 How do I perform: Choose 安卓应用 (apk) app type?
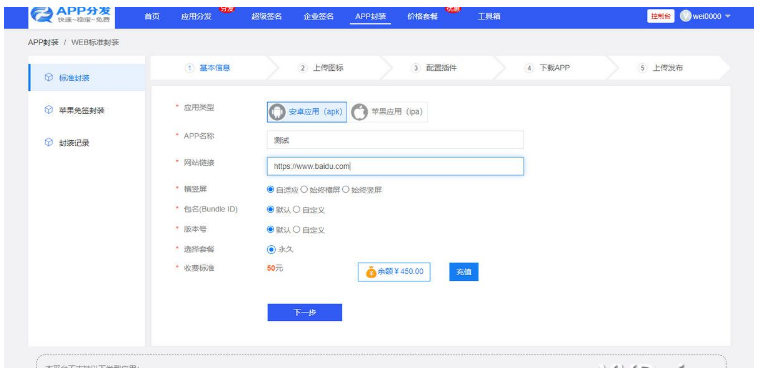pyautogui.click(x=307, y=112)
